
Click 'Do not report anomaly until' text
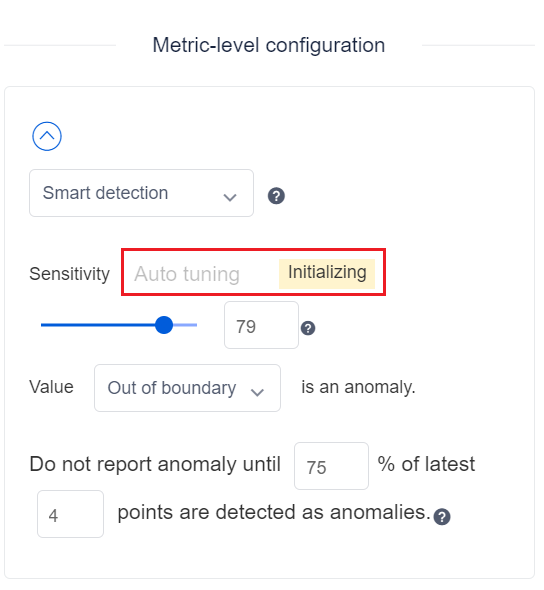(x=155, y=464)
